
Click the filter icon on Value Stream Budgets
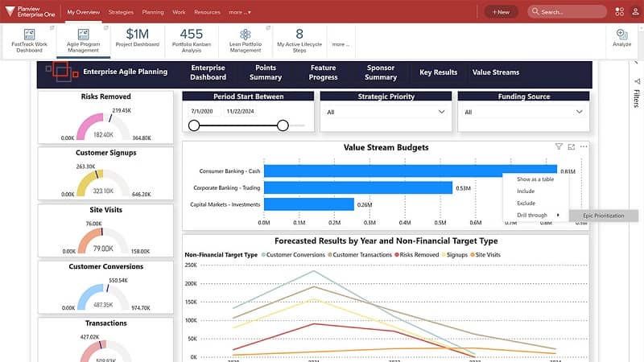(x=559, y=146)
